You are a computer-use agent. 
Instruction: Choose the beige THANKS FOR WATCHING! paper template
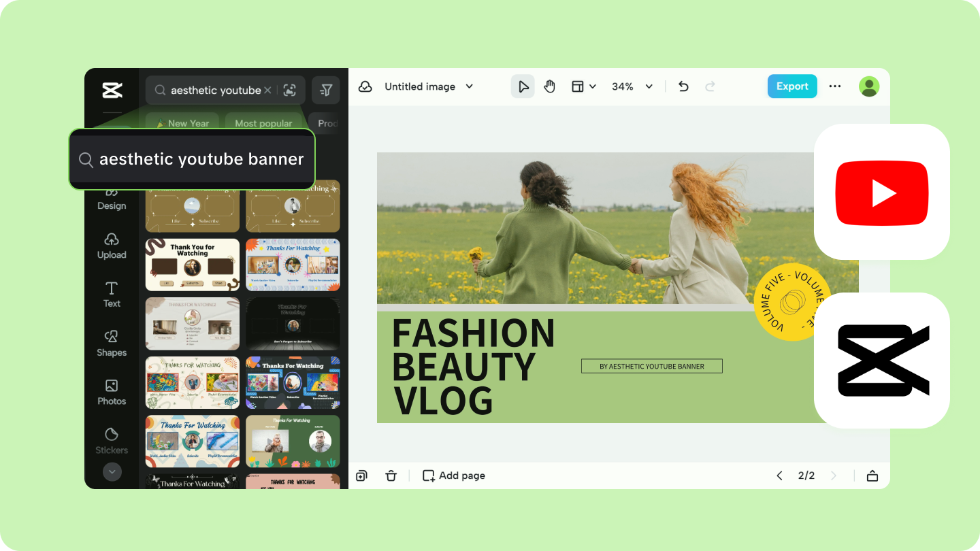pyautogui.click(x=193, y=324)
